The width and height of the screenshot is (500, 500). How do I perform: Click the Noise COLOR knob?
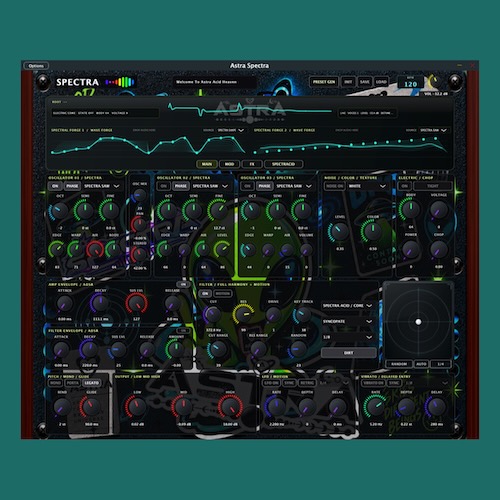pos(372,231)
